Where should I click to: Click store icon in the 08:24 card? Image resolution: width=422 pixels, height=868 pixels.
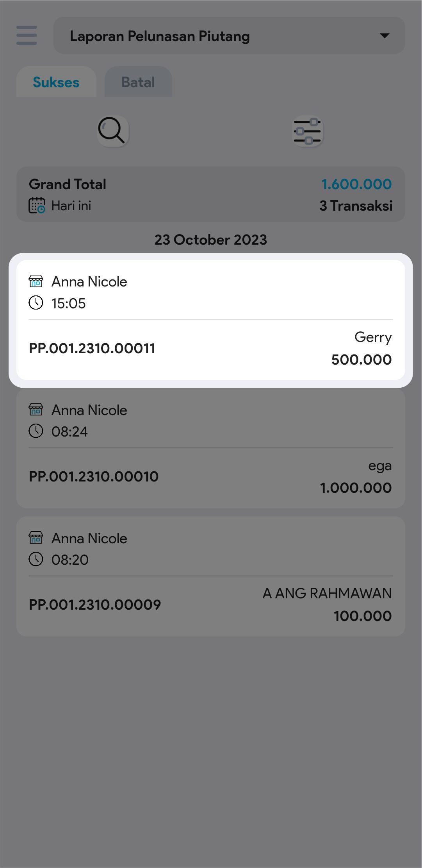tap(36, 410)
